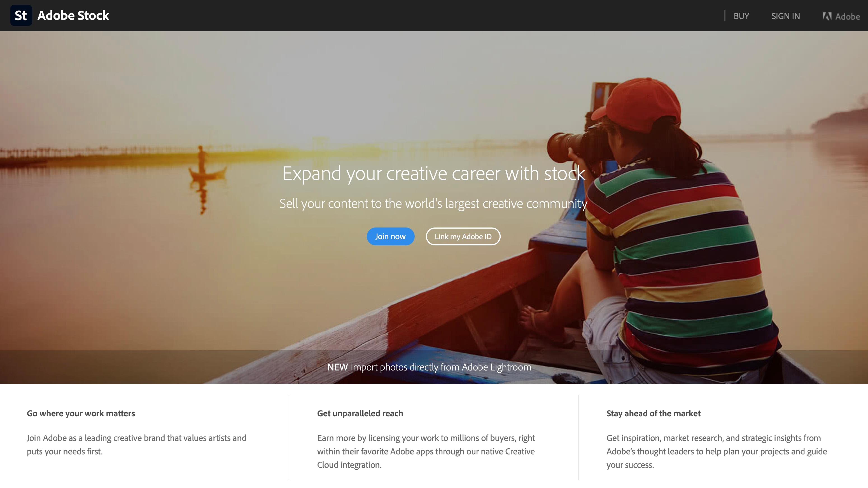Screen dimensions: 868x488
Task: Click the St Adobe Stock logo icon
Action: tap(21, 15)
